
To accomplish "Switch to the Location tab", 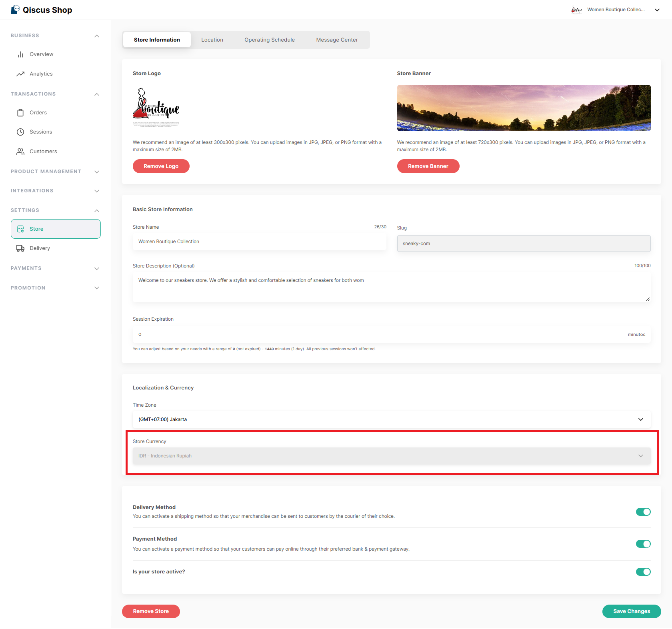I will 212,40.
